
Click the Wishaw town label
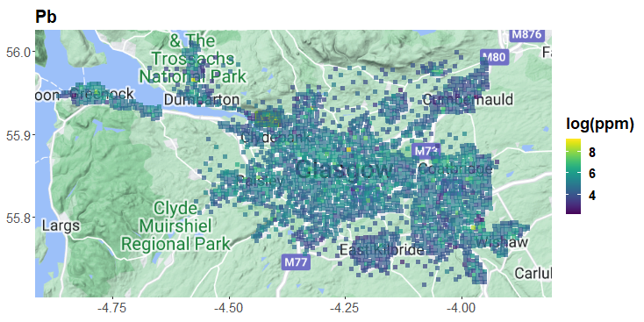(502, 242)
